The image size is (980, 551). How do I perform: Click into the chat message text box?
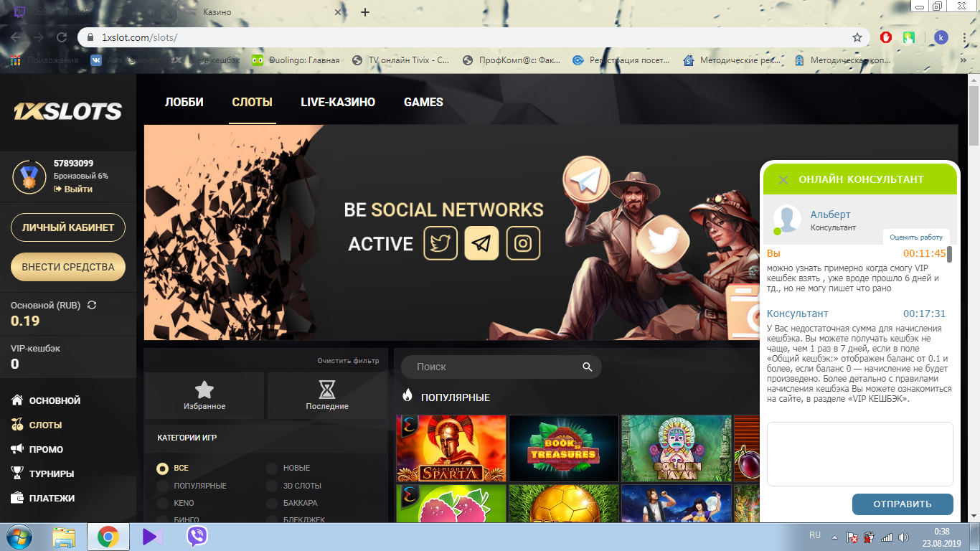coord(859,454)
